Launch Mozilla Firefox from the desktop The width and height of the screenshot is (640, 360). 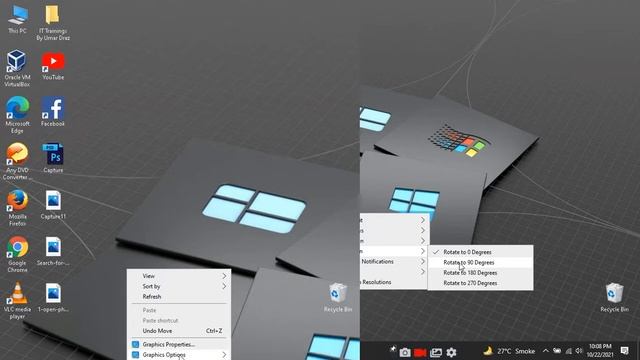pyautogui.click(x=17, y=208)
